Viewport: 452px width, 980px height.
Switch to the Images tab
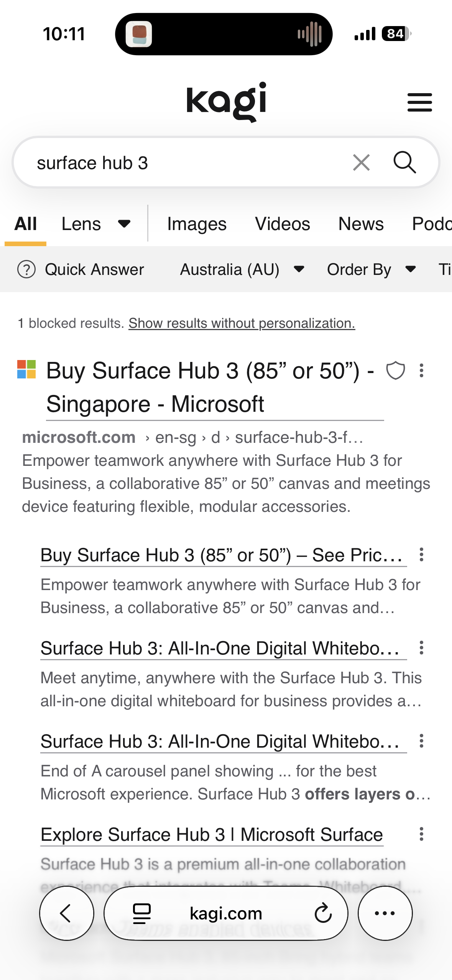[197, 224]
